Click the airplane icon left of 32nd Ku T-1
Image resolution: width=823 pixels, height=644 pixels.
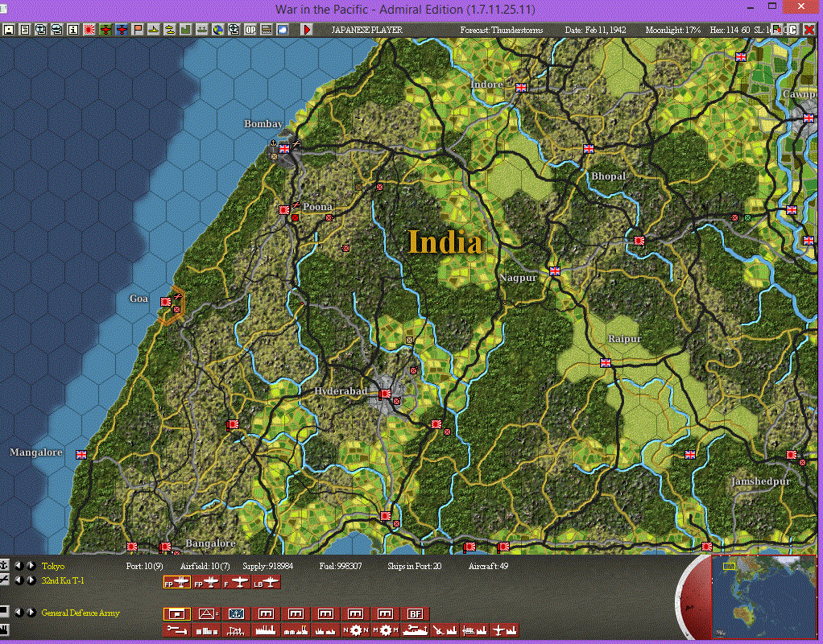point(4,580)
